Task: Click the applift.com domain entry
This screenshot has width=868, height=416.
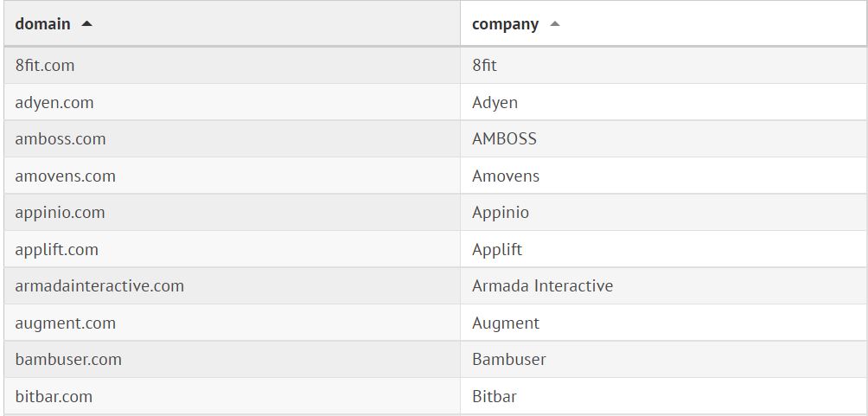Action: coord(56,250)
